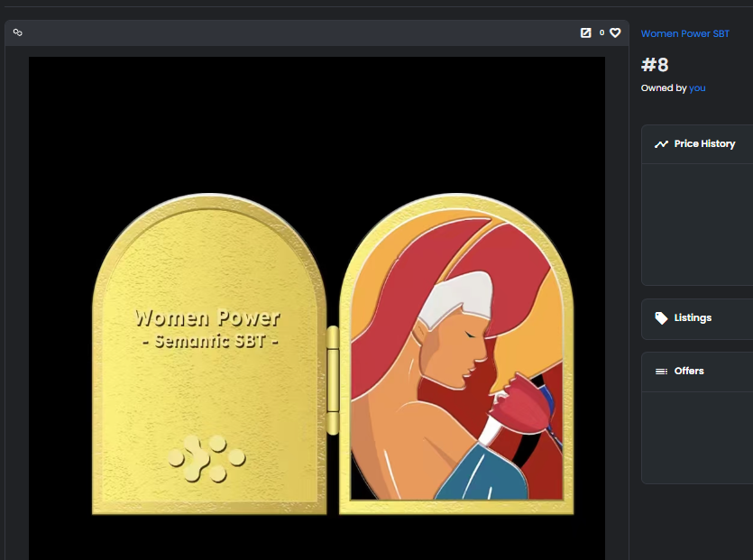Collapse the Price History section
Image resolution: width=753 pixels, height=560 pixels.
click(697, 144)
